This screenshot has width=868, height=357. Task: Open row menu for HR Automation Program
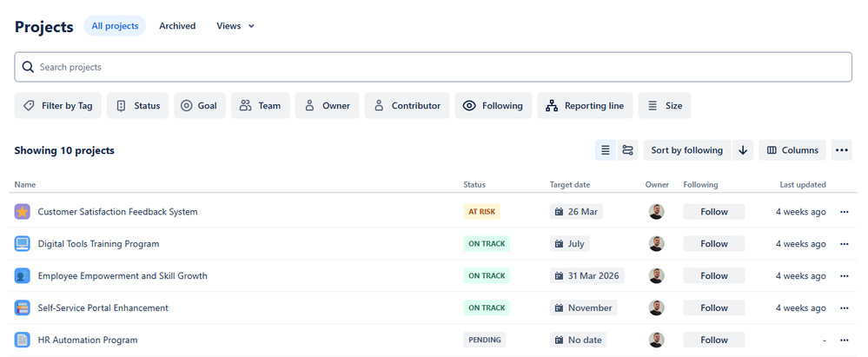click(x=845, y=340)
